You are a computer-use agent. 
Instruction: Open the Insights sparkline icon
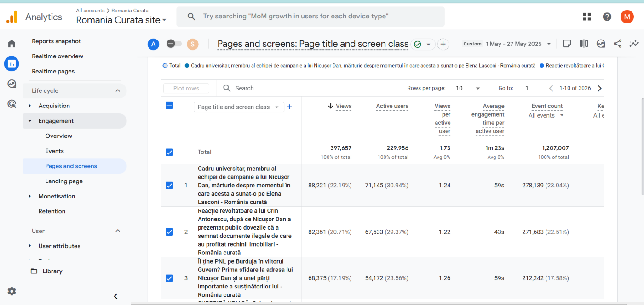click(x=634, y=44)
